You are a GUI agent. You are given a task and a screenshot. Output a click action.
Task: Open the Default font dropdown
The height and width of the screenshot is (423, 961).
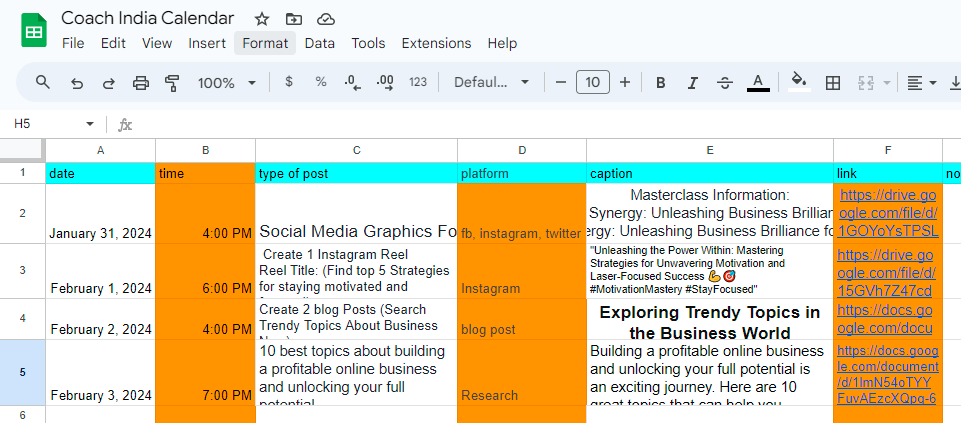tap(491, 83)
